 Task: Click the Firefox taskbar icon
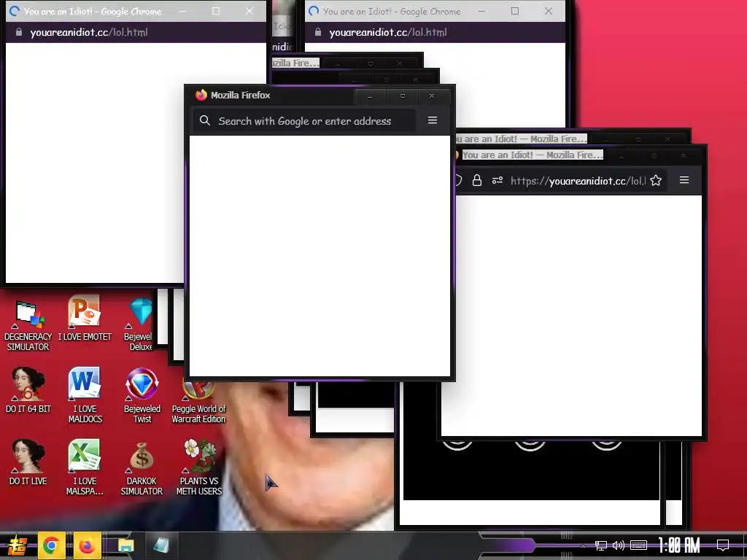[x=87, y=545]
